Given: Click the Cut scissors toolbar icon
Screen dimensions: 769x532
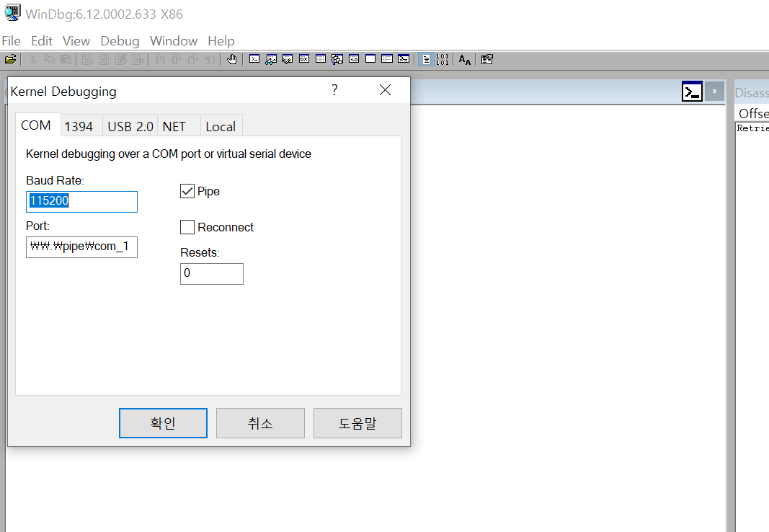Looking at the screenshot, I should click(32, 59).
